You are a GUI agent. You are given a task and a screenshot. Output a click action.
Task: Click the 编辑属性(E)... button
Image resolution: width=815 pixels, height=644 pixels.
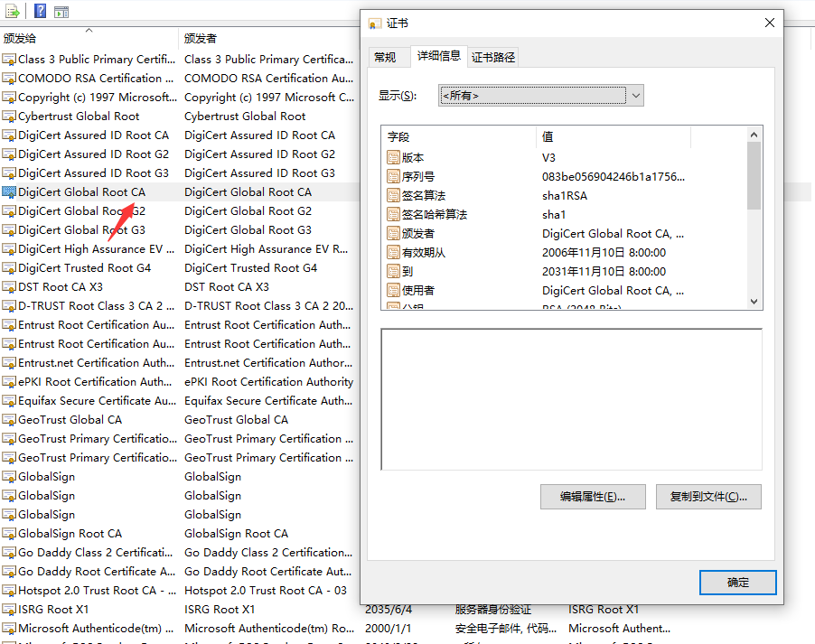(593, 497)
